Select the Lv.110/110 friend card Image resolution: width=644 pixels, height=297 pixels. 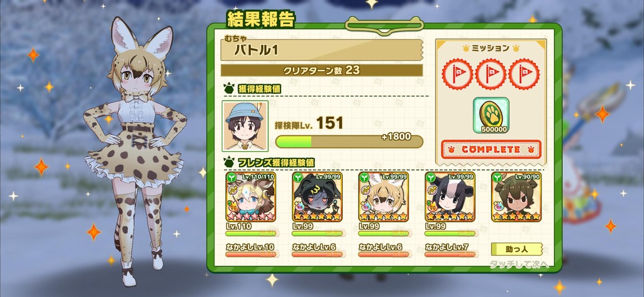pyautogui.click(x=250, y=197)
